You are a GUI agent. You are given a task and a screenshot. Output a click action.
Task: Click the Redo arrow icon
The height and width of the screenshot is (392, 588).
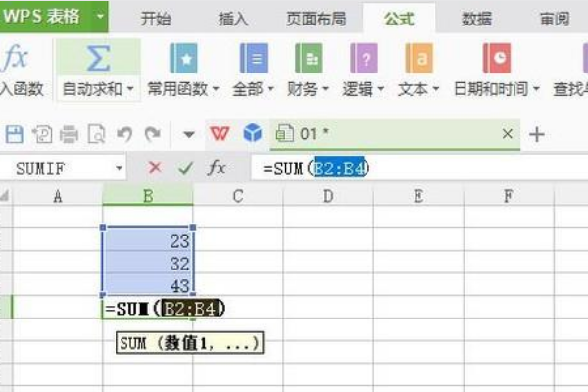[x=153, y=134]
